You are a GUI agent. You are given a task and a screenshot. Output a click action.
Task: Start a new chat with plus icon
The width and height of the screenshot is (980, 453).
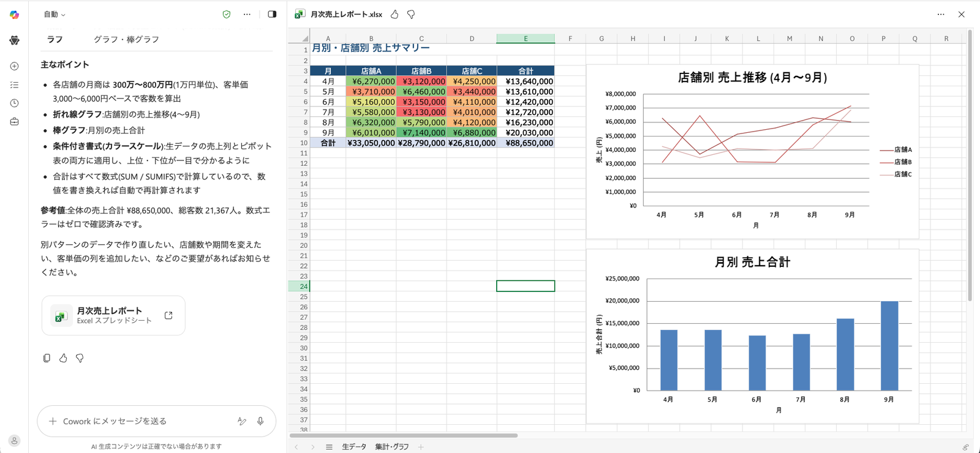(x=14, y=66)
